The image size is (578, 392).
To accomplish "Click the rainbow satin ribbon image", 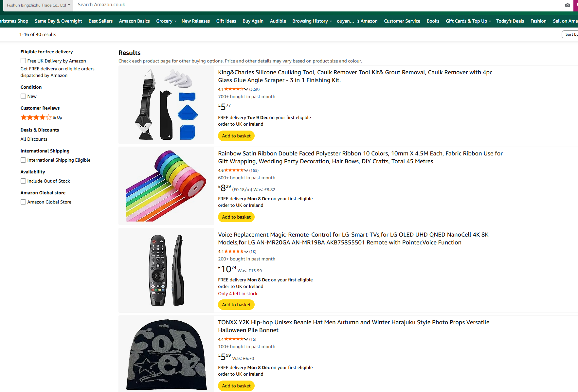I will [x=166, y=186].
